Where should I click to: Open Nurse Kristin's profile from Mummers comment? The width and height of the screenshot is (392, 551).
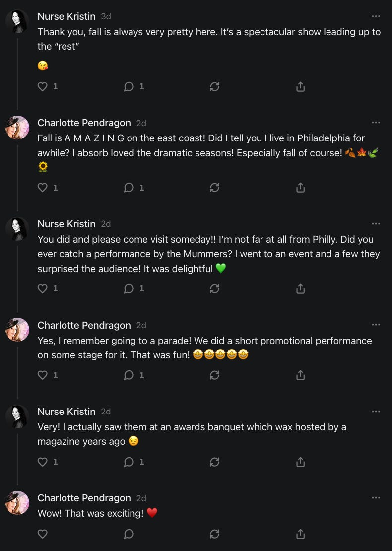tap(66, 224)
